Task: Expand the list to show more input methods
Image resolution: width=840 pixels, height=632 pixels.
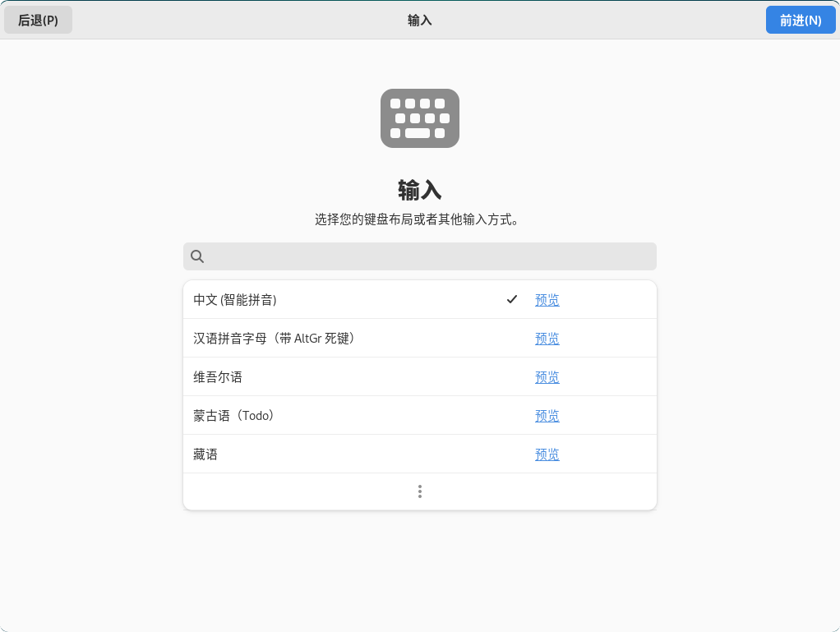Action: pos(419,491)
